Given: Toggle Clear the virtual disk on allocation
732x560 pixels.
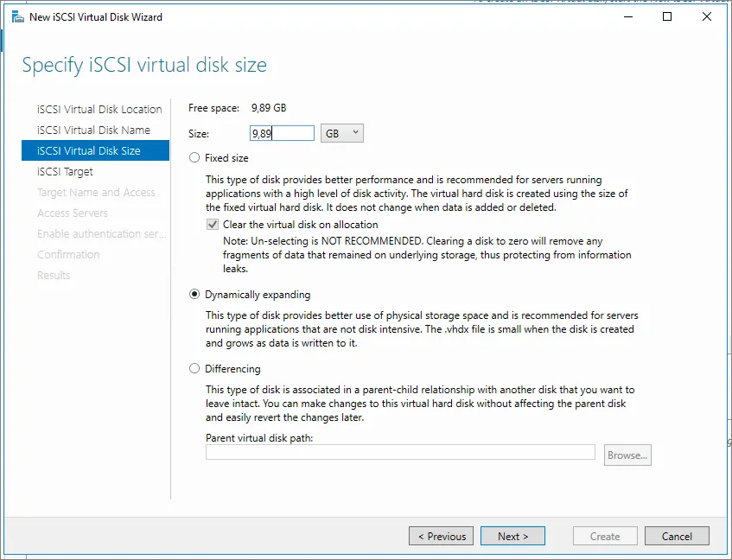Looking at the screenshot, I should coord(213,225).
